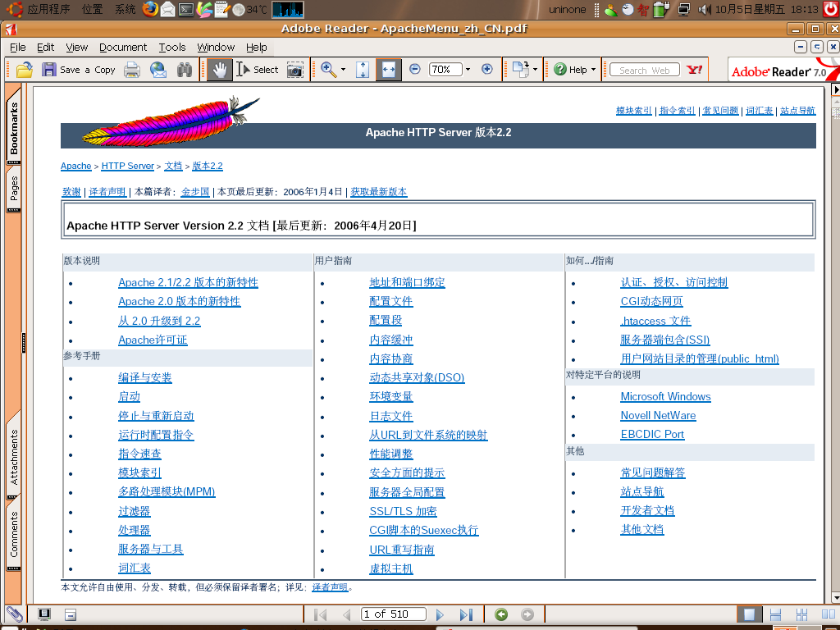Click the Print icon in toolbar
Image resolution: width=840 pixels, height=630 pixels.
132,70
